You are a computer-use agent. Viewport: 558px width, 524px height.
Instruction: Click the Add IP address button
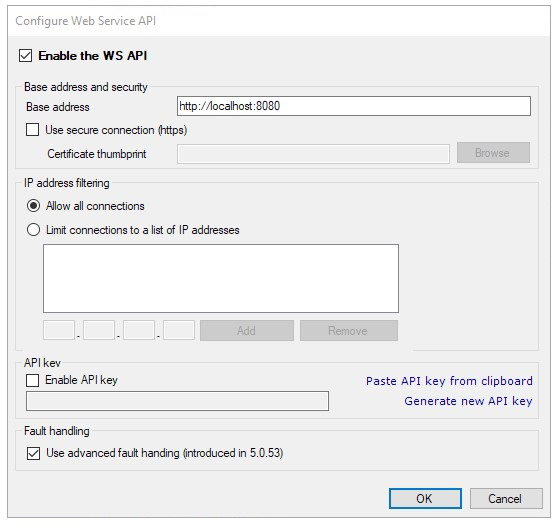pyautogui.click(x=247, y=331)
